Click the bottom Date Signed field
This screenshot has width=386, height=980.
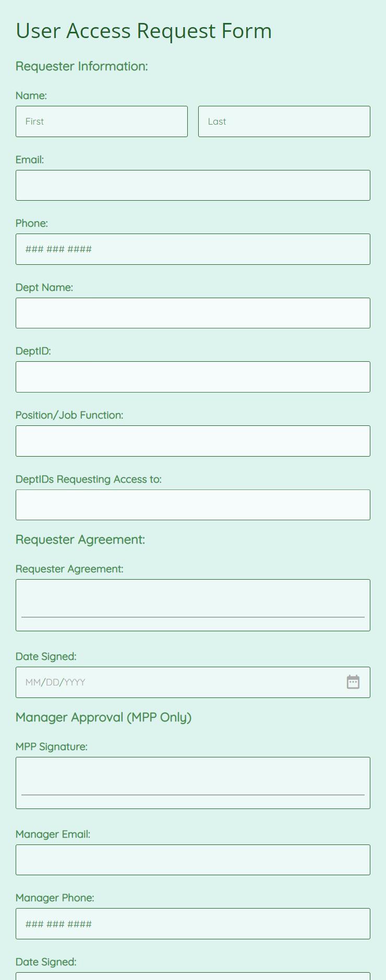coord(193,976)
